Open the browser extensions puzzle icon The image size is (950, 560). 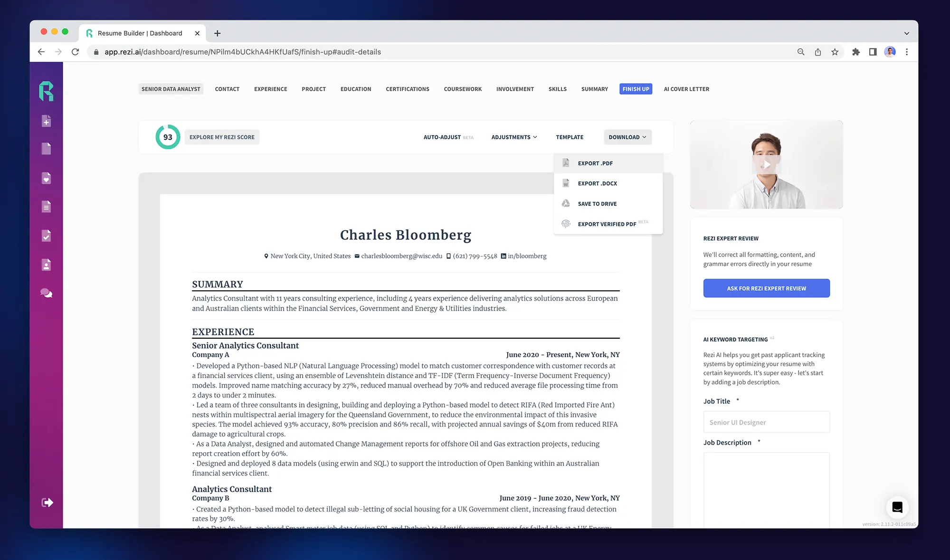856,52
